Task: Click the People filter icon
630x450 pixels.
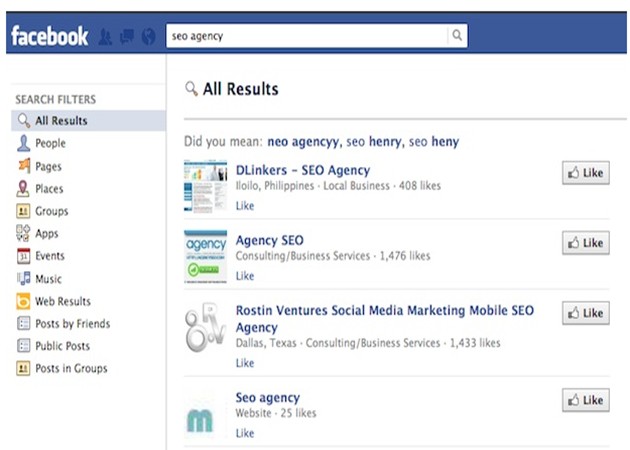Action: click(23, 143)
